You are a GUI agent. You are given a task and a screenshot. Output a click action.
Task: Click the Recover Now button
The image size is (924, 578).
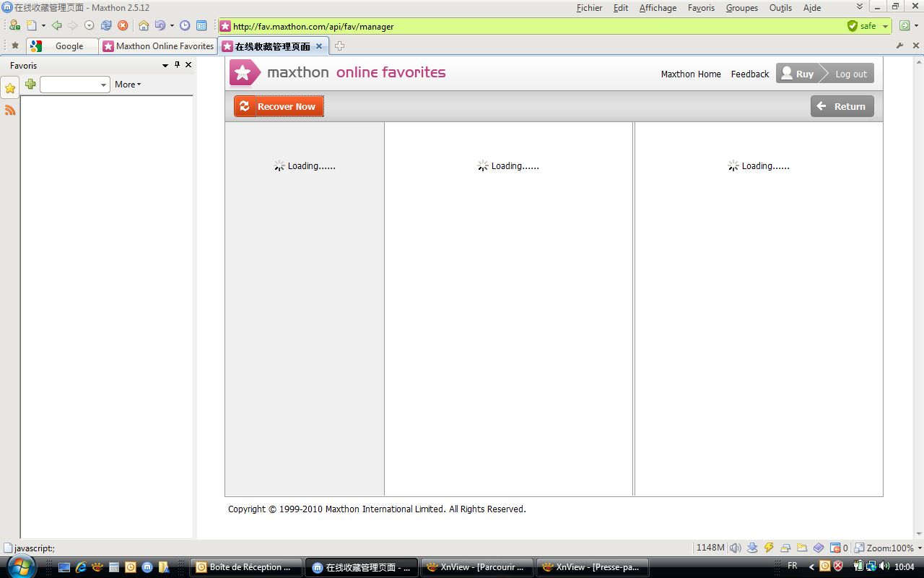point(279,106)
